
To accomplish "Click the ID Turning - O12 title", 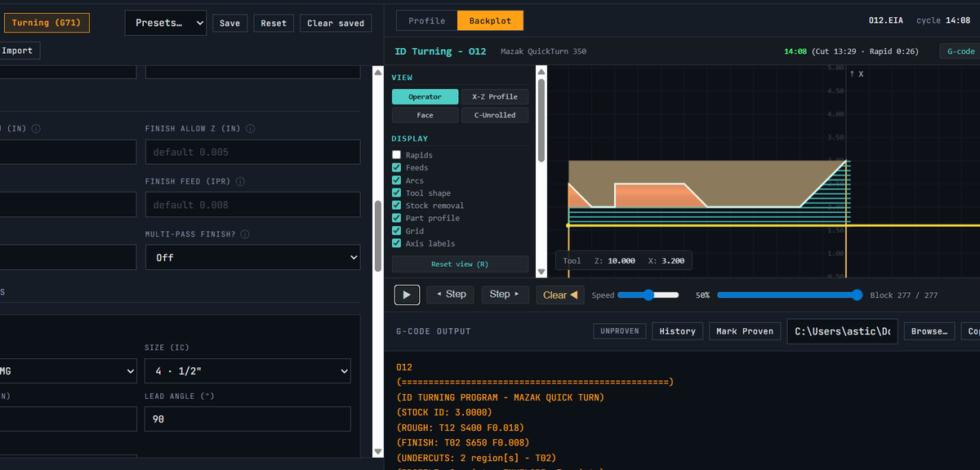I will (440, 51).
